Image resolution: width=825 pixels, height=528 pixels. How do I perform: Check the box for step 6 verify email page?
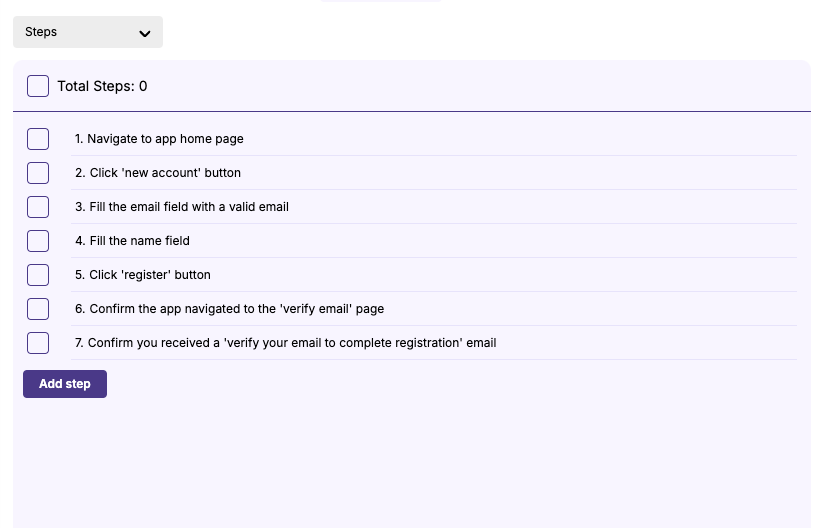38,309
